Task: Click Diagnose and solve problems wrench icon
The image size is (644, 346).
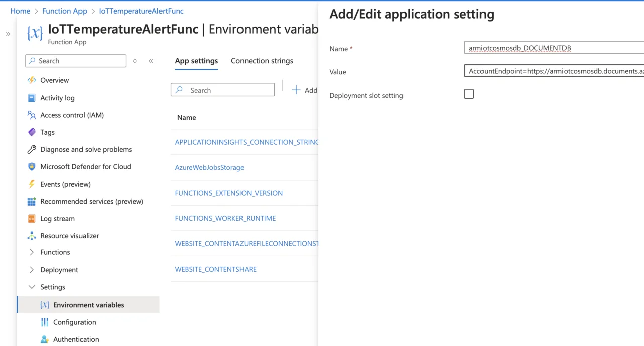Action: point(32,149)
